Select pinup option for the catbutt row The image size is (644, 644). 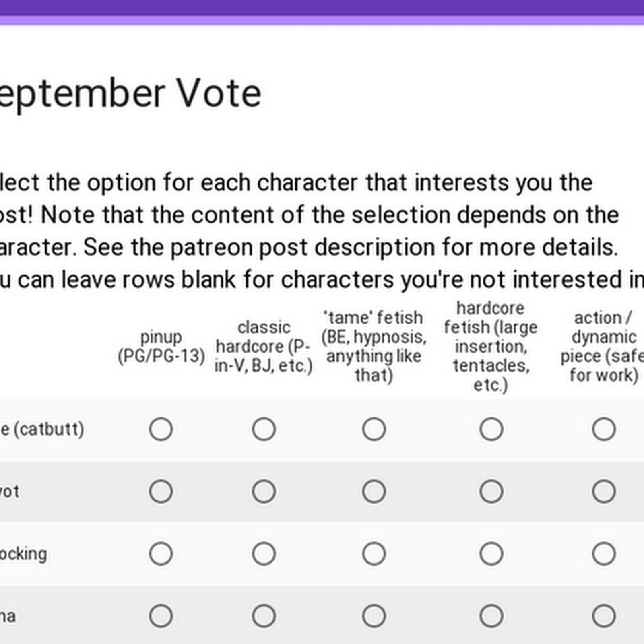point(161,429)
